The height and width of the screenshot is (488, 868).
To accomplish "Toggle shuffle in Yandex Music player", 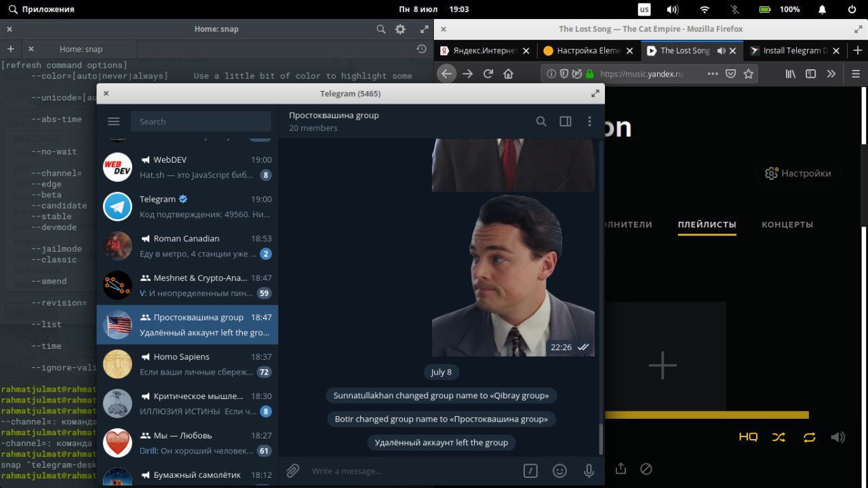I will 778,437.
